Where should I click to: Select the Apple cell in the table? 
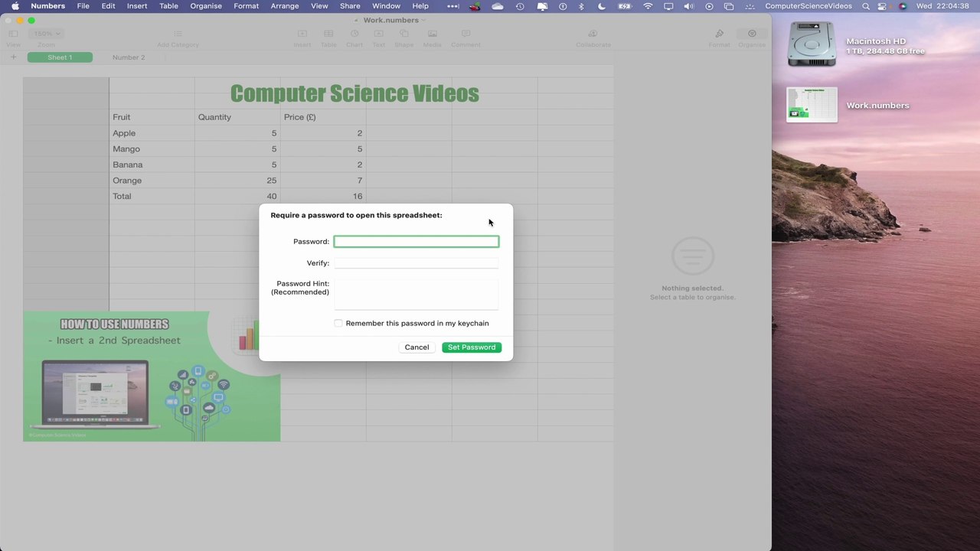click(x=152, y=133)
